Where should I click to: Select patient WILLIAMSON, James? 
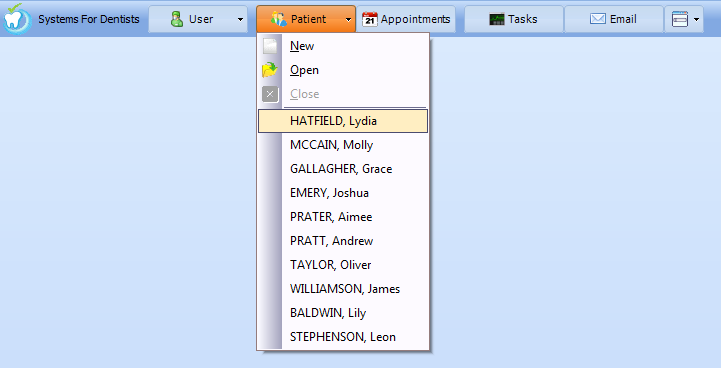point(343,289)
